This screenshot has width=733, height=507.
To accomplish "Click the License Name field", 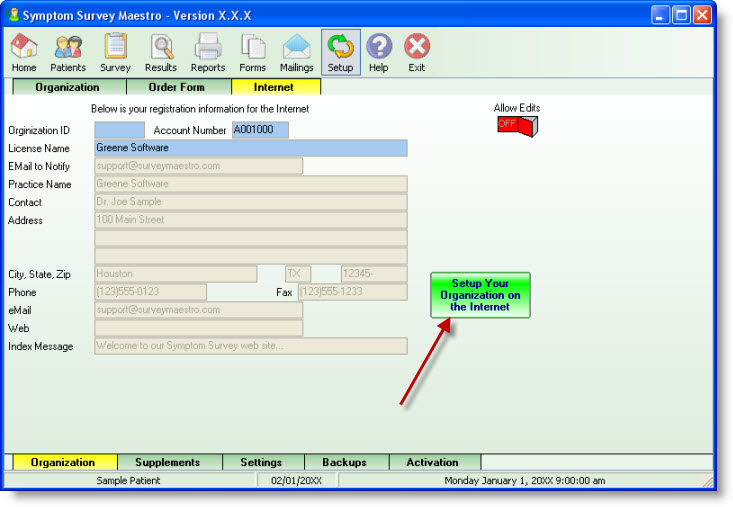I will (x=250, y=148).
